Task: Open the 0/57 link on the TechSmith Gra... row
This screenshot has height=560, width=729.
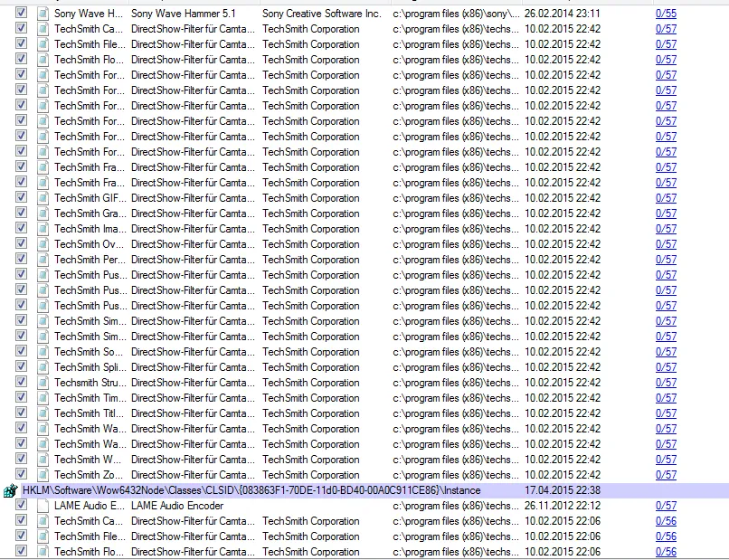Action: 666,214
